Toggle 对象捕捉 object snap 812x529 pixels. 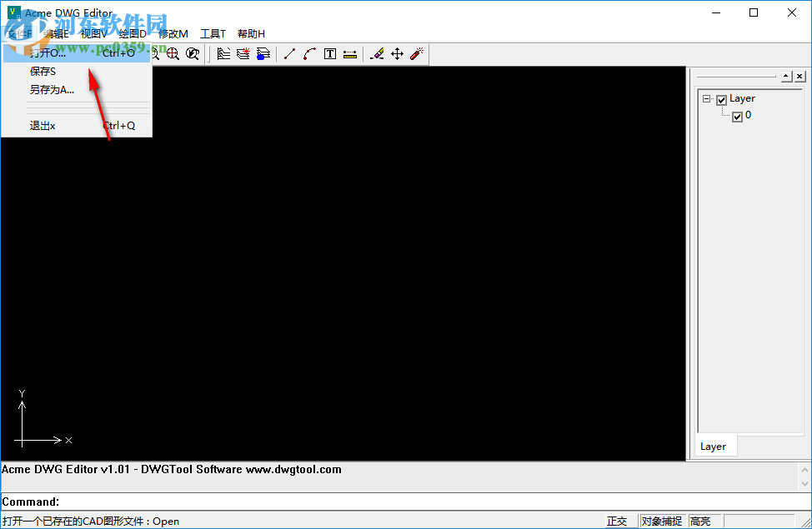(662, 520)
